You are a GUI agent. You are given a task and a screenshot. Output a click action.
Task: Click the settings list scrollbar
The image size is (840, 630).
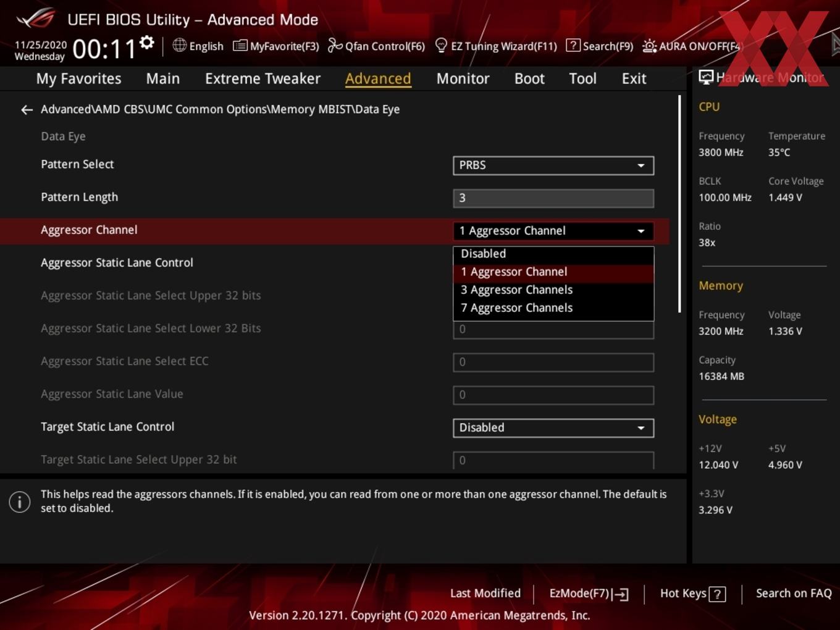click(x=680, y=204)
